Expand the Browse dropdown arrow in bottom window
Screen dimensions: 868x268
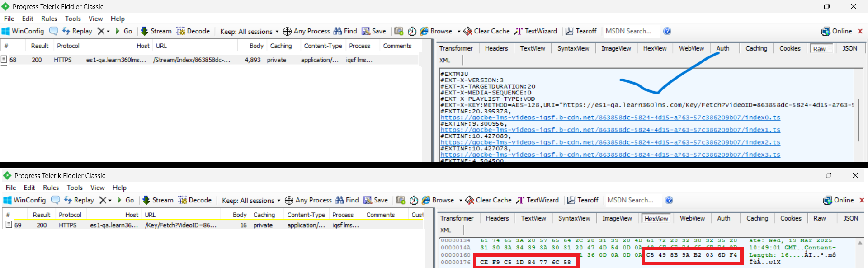click(460, 201)
